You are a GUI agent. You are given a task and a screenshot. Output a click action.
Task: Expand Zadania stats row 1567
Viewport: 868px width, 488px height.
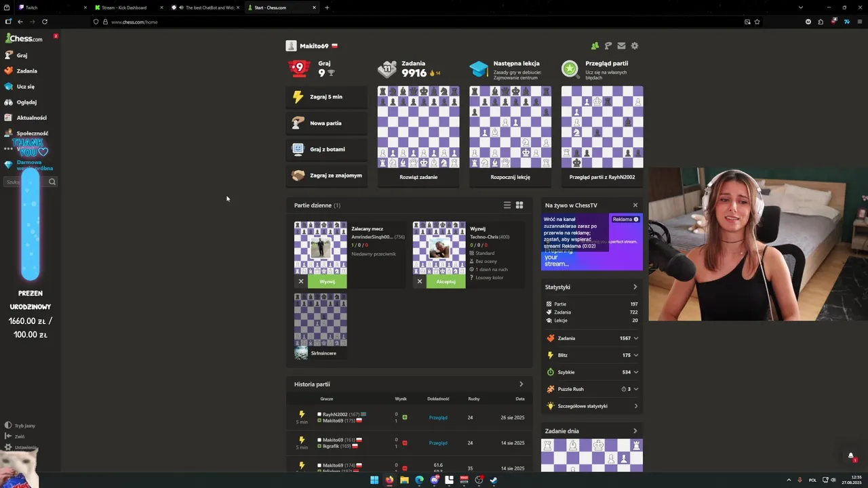[x=592, y=338]
